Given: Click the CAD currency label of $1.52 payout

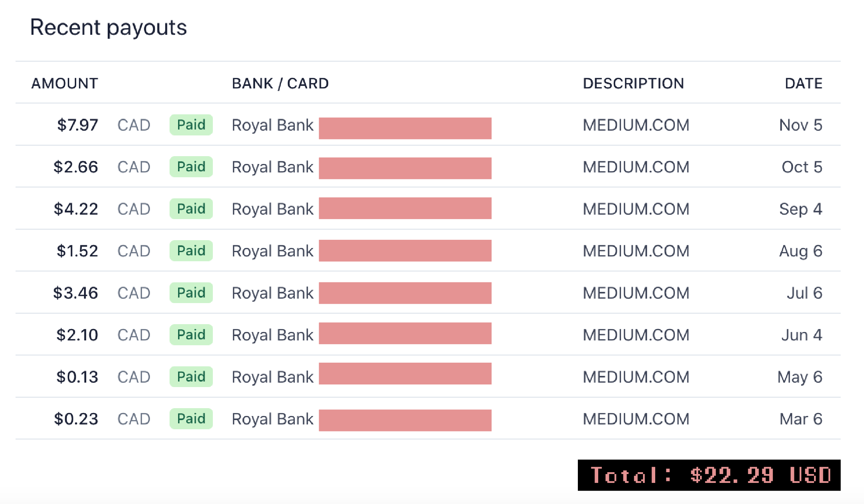Looking at the screenshot, I should point(134,251).
